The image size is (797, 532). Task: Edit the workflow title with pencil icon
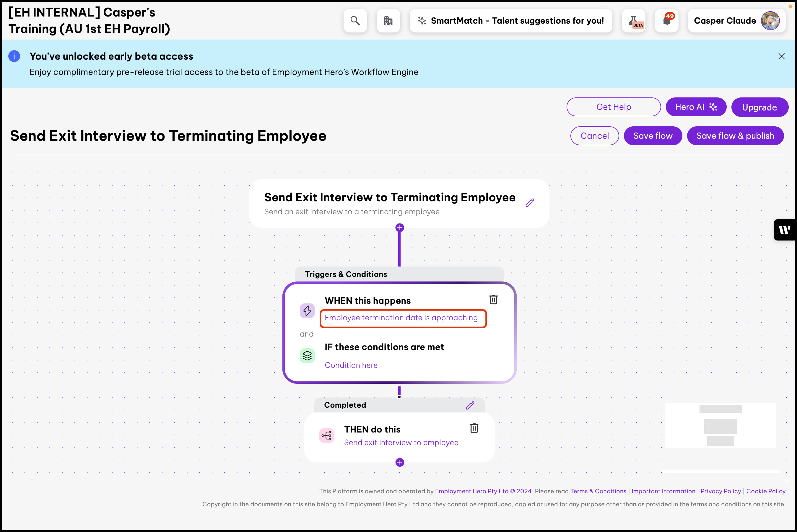pyautogui.click(x=530, y=203)
